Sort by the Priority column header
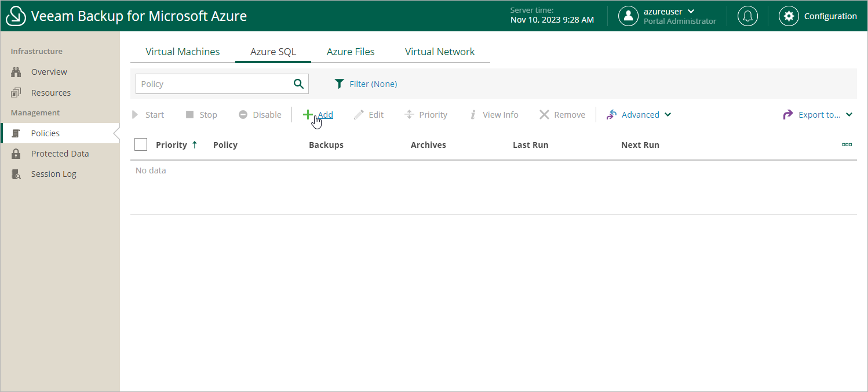This screenshot has height=392, width=868. point(172,145)
